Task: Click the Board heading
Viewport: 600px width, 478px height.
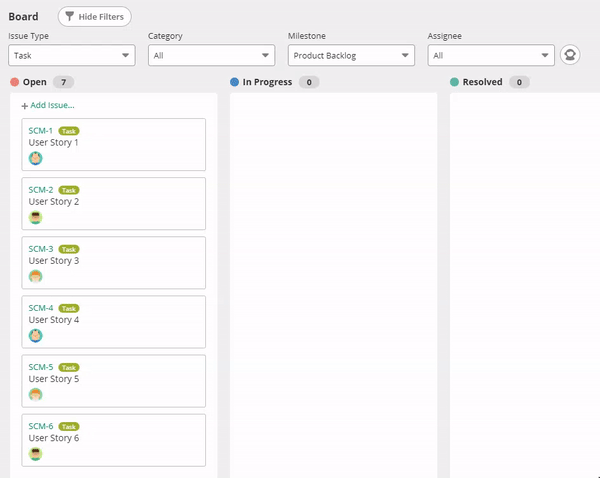Action: coord(23,16)
